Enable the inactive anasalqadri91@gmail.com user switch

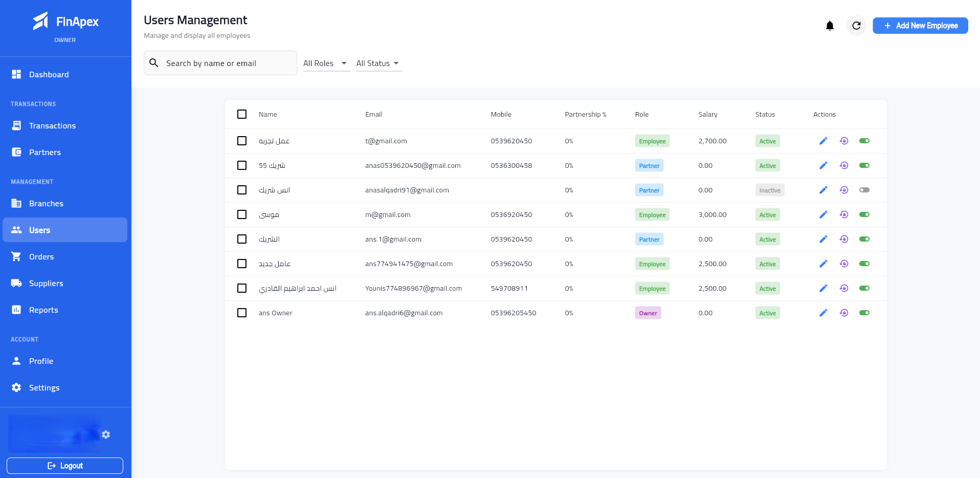point(864,190)
